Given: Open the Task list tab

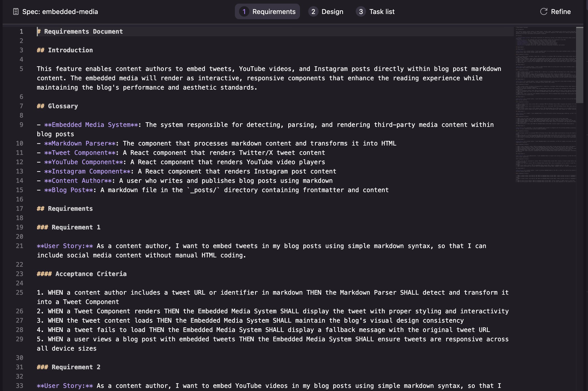Looking at the screenshot, I should [382, 12].
